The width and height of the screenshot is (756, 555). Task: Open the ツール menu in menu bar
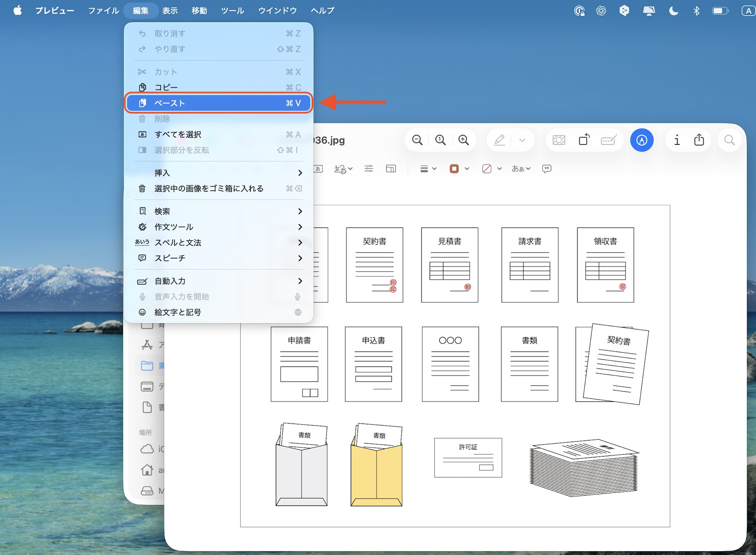click(232, 11)
